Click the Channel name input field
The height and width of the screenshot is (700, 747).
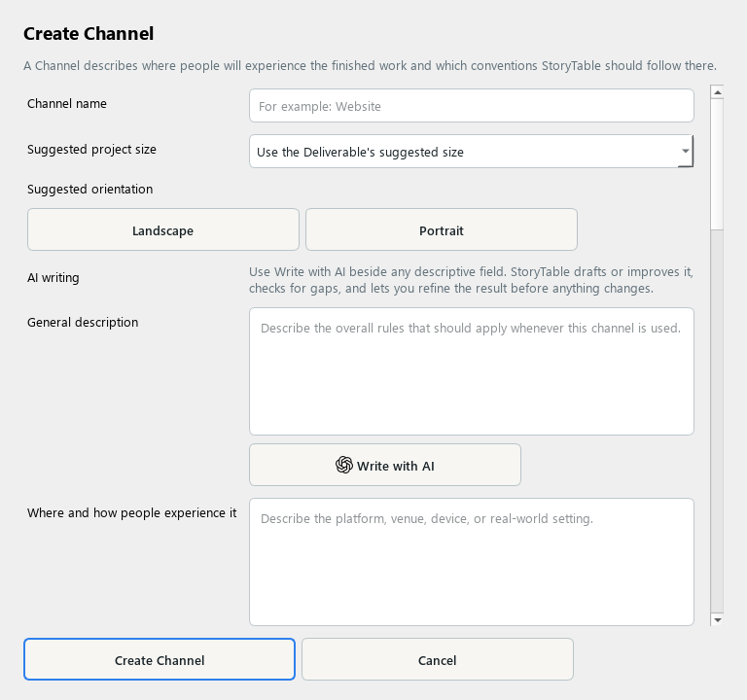(471, 106)
